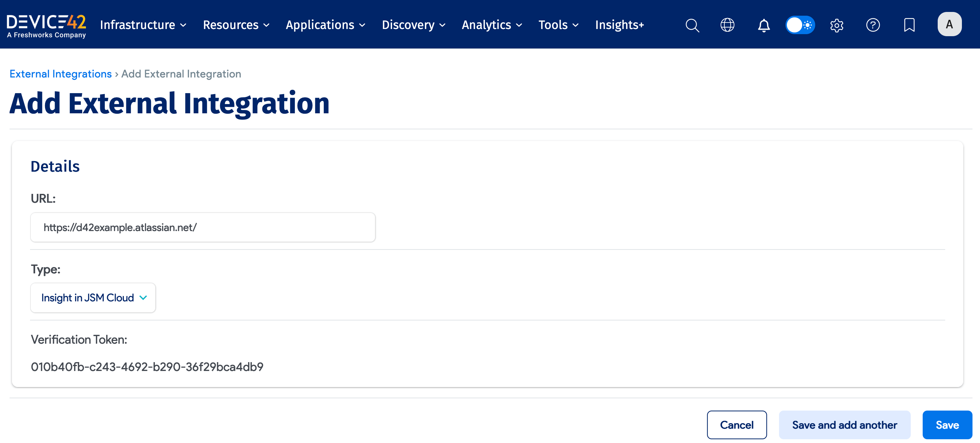
Task: Select Insights+ from the navigation bar
Action: coord(619,25)
